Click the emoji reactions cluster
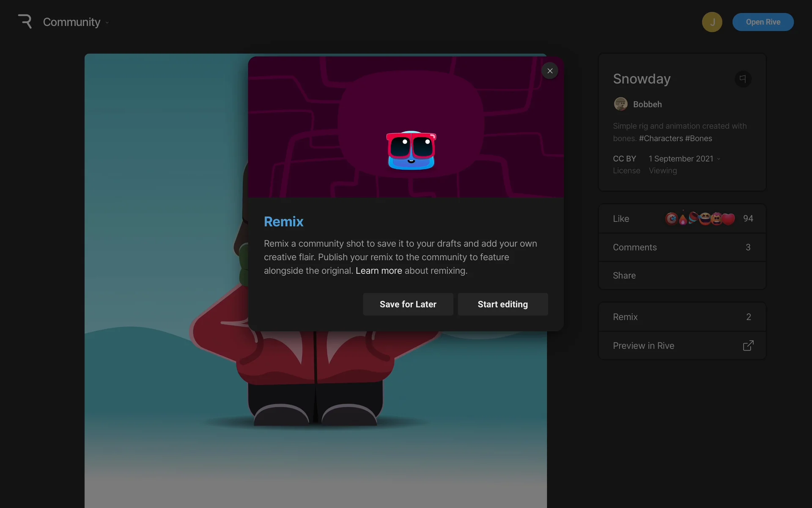 [700, 218]
